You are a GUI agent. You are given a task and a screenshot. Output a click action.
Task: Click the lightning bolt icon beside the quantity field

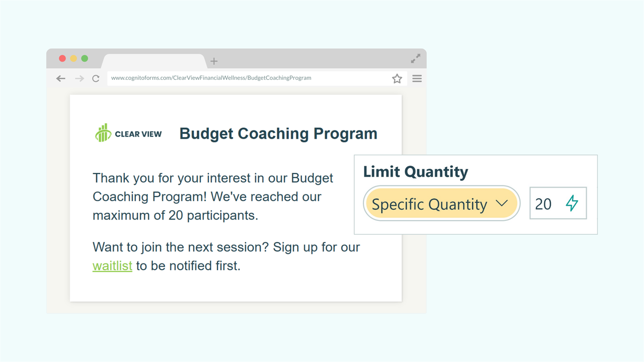572,203
